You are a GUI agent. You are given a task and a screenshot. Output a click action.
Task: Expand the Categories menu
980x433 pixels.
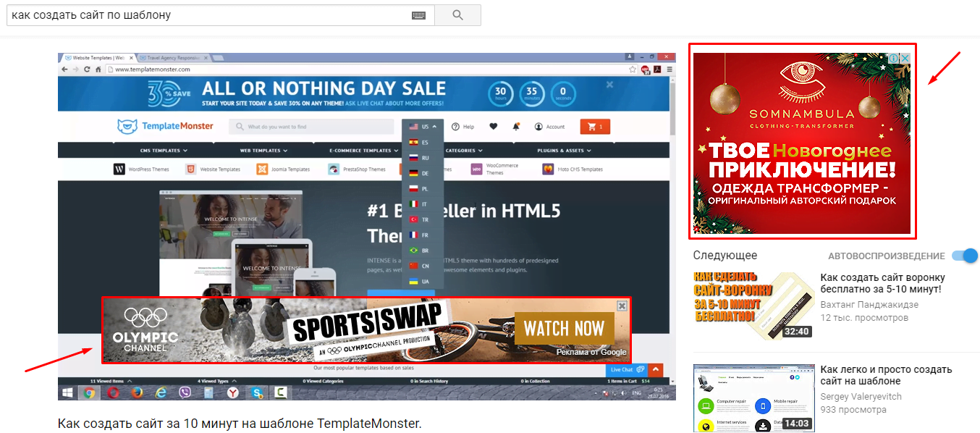[x=464, y=151]
